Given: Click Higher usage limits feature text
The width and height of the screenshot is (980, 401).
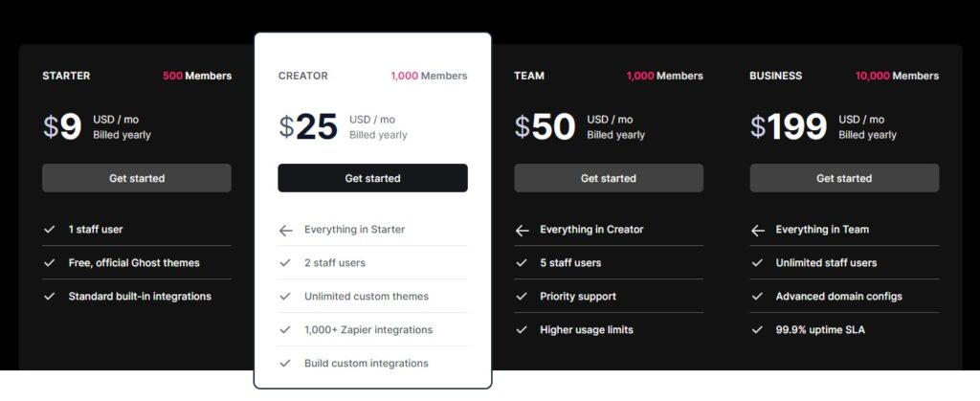Looking at the screenshot, I should pyautogui.click(x=587, y=330).
